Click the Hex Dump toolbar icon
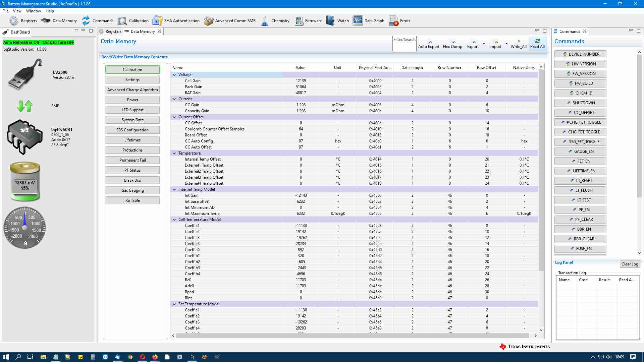Viewport: 644px width, 362px height. point(452,43)
